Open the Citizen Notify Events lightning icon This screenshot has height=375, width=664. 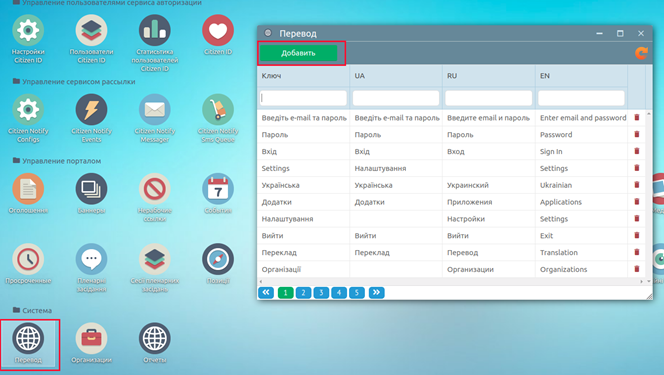(x=91, y=110)
